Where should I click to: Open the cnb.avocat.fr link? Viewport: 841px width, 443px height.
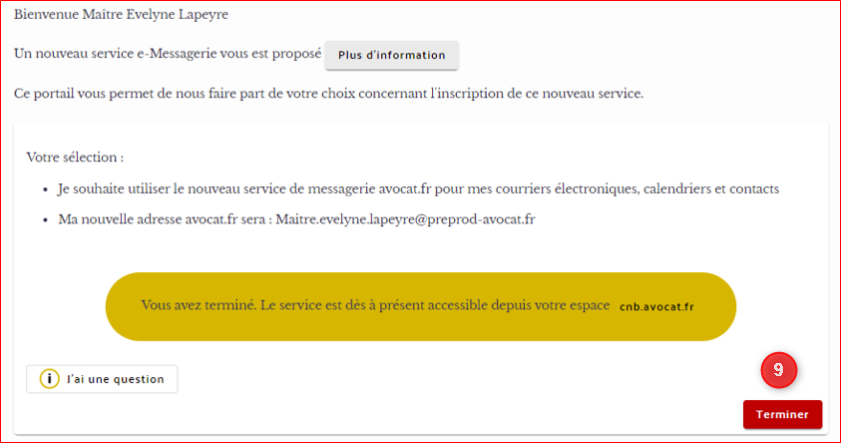656,307
